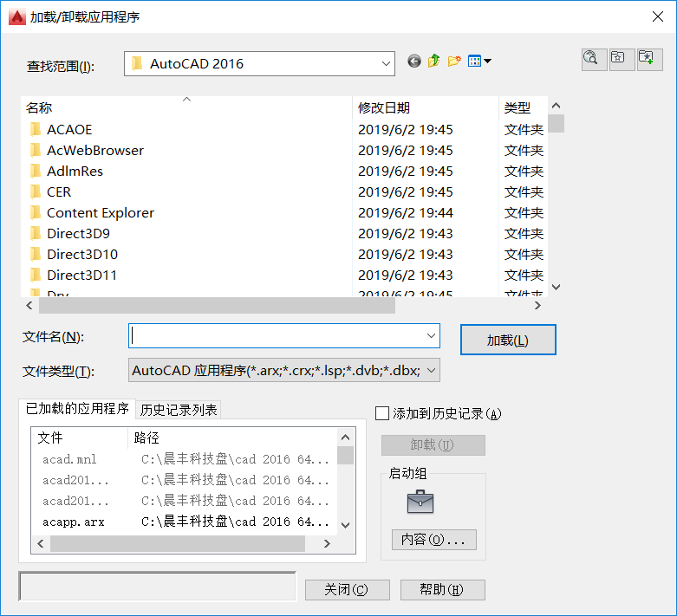Click 文件夹 type of ACAOE row
Viewport: 677px width, 616px height.
[x=524, y=129]
